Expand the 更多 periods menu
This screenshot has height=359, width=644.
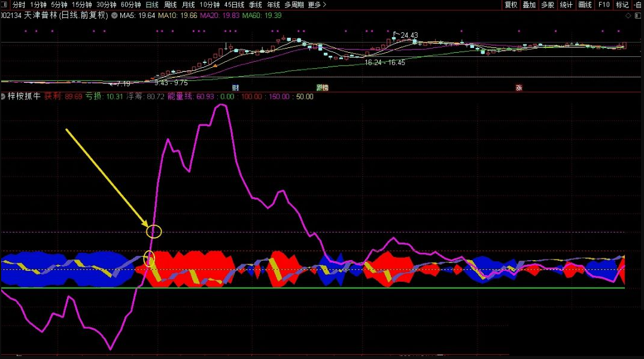317,5
